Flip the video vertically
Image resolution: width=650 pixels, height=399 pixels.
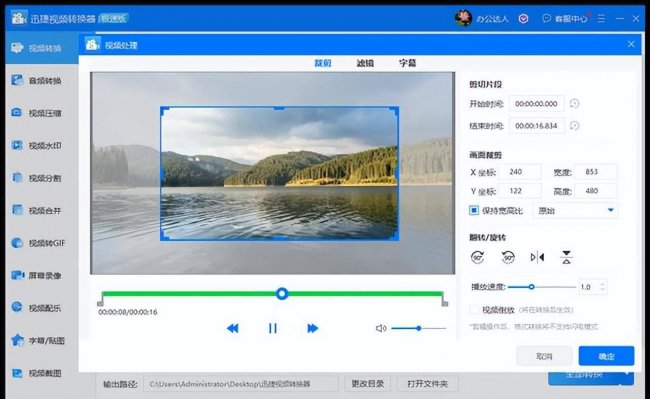pyautogui.click(x=566, y=257)
